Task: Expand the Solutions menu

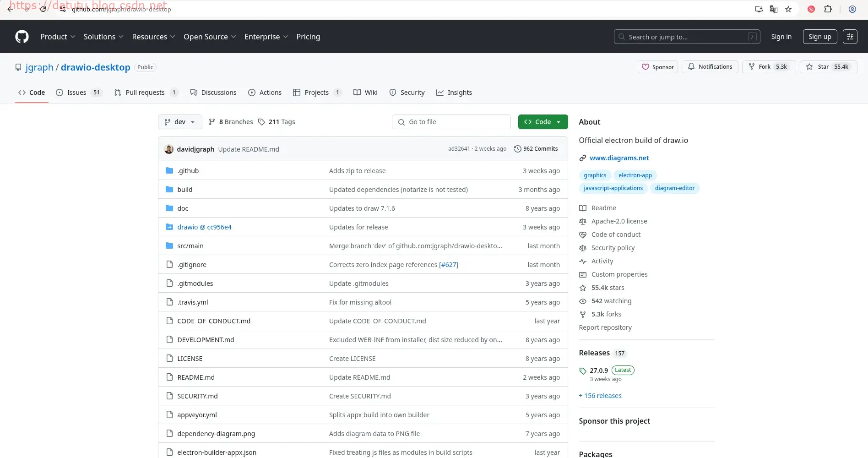Action: coord(103,37)
